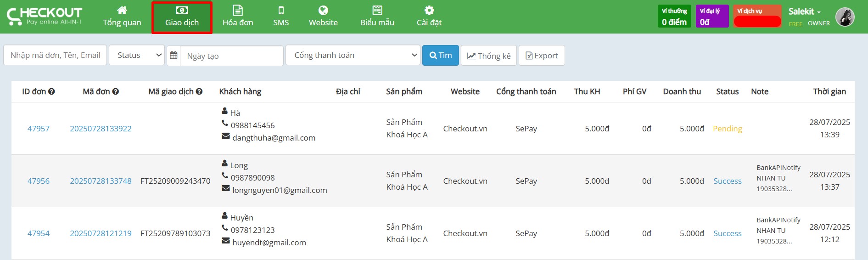Open the SMS phone icon

(281, 10)
